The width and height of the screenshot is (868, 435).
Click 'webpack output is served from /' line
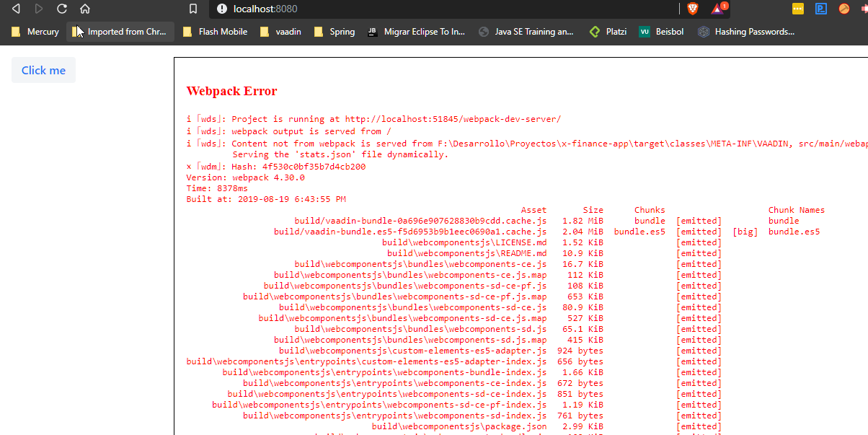coord(288,131)
